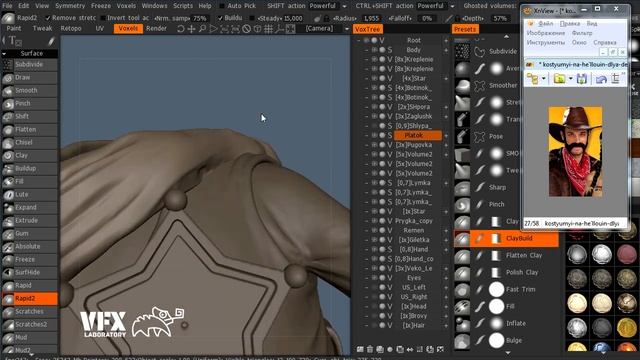Expand the plus beside [4x]Star layer
The image size is (640, 360).
[446, 78]
